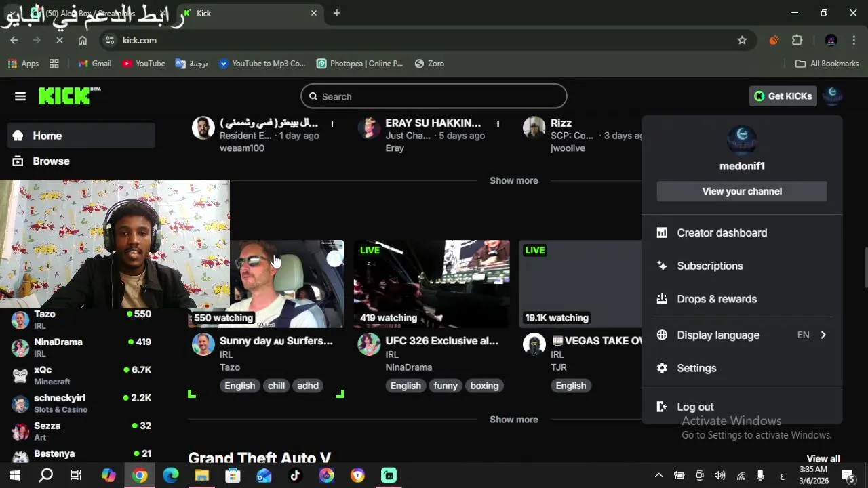Click the profile avatar in the top bar
Screen dimensions: 868x488
tap(832, 96)
